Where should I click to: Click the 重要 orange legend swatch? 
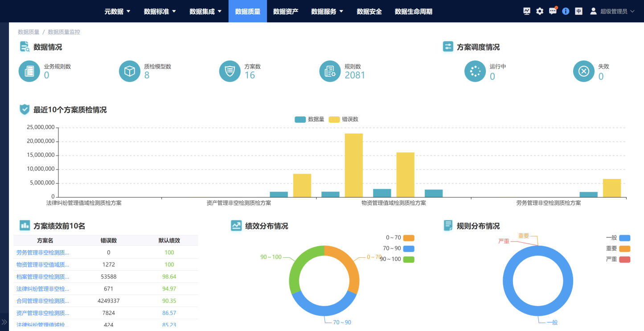[624, 248]
